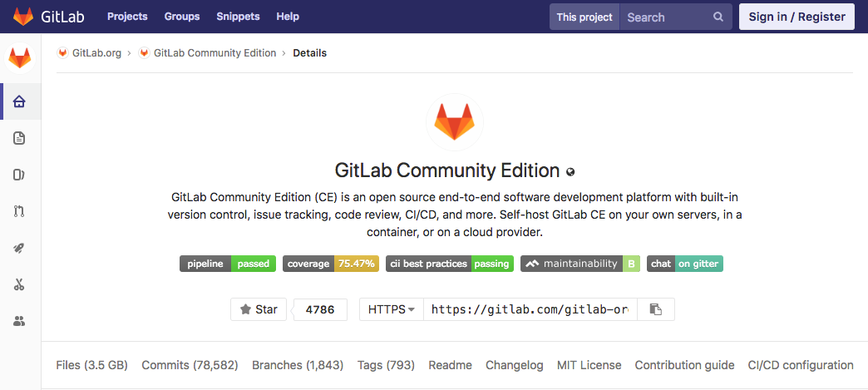
Task: Open the Changelog link
Action: (515, 365)
